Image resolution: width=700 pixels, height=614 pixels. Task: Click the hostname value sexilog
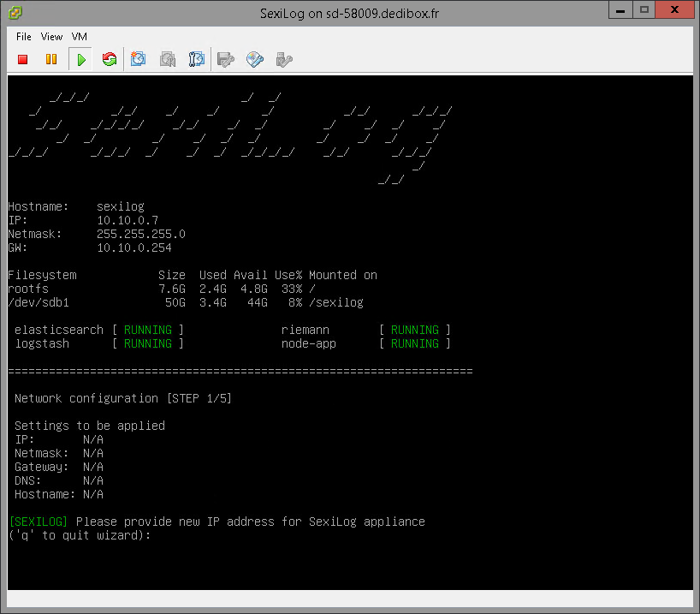point(121,207)
